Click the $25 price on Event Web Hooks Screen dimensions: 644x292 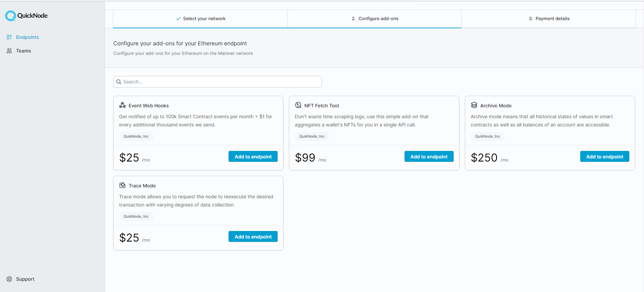tap(129, 157)
